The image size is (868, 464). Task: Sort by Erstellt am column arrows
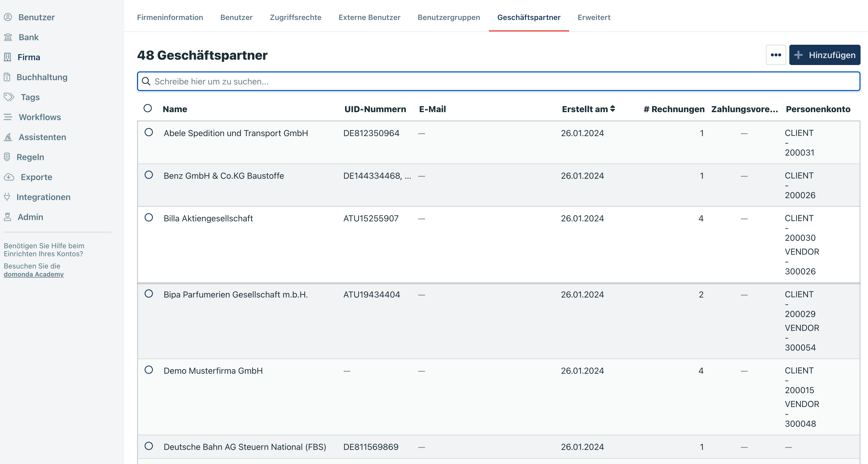(x=613, y=109)
